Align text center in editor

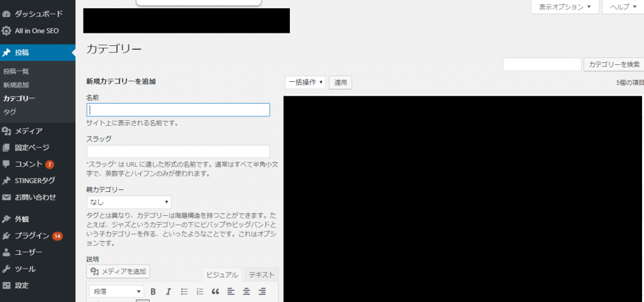247,292
